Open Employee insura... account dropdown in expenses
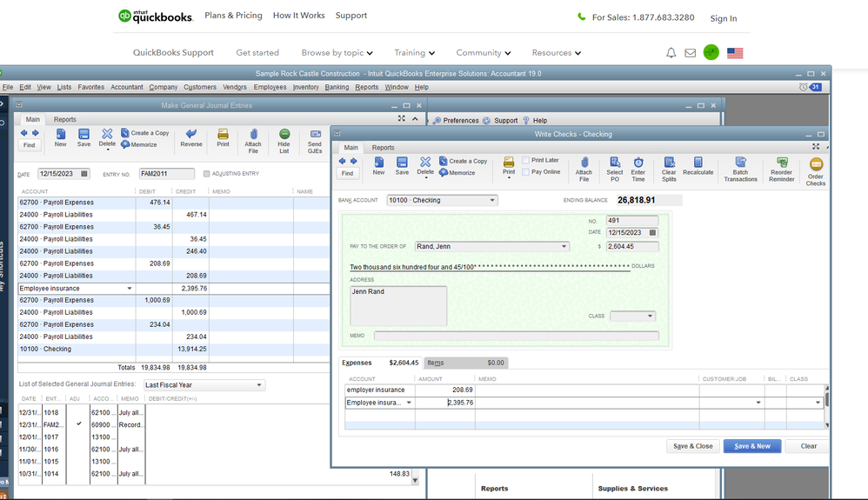This screenshot has width=868, height=500. pyautogui.click(x=409, y=403)
